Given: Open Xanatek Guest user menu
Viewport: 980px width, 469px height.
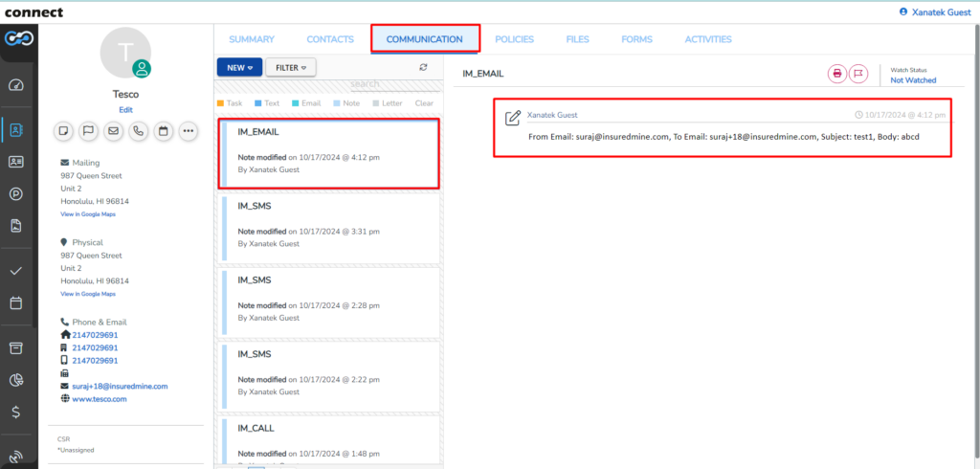Looking at the screenshot, I should click(x=935, y=11).
